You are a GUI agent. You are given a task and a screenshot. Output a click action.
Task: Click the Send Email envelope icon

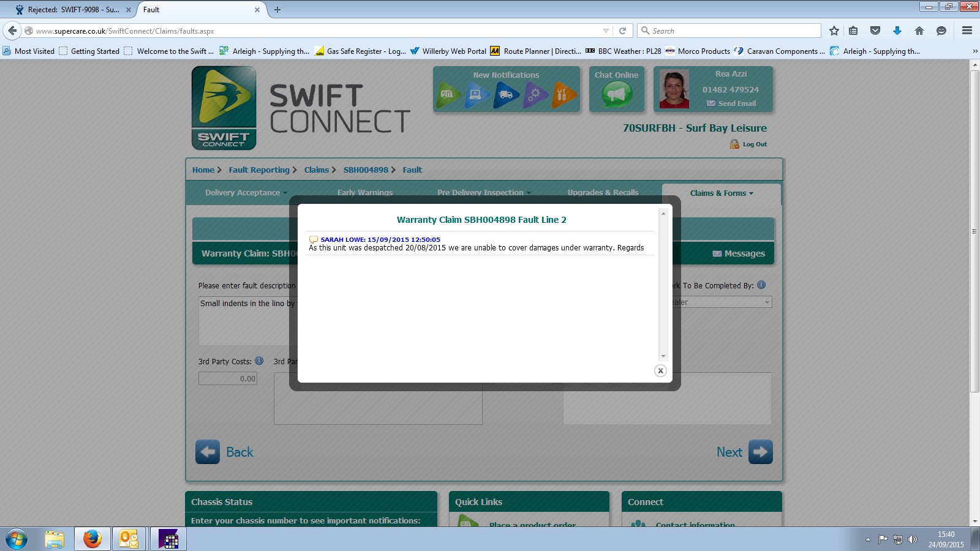pyautogui.click(x=710, y=103)
